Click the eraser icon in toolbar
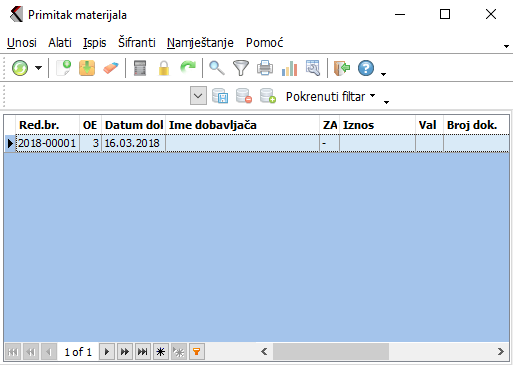Screen dimensions: 513x365 click(111, 68)
